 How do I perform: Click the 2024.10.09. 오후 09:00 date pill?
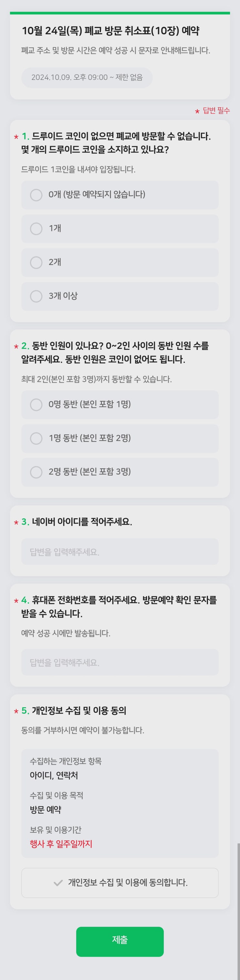tap(87, 78)
